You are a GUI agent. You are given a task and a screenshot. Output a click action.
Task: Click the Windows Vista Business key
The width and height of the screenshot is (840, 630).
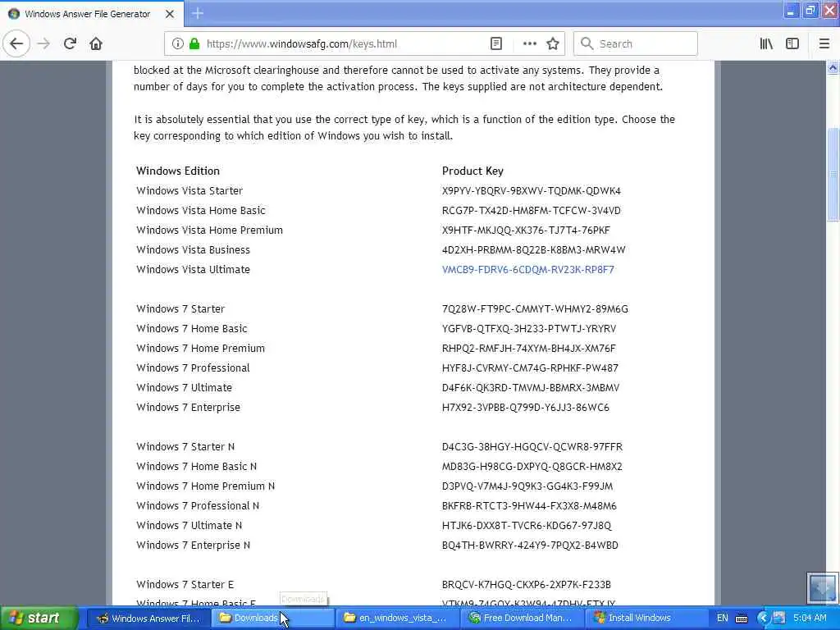coord(533,250)
